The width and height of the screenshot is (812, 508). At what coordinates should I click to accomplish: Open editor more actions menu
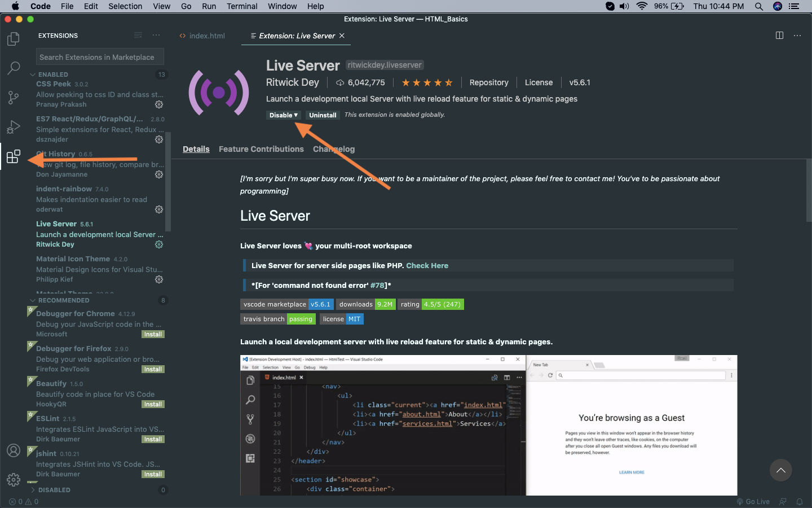797,35
